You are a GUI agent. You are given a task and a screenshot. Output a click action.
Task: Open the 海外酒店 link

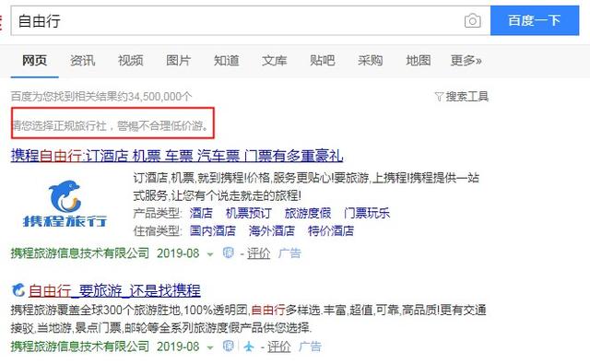272,230
